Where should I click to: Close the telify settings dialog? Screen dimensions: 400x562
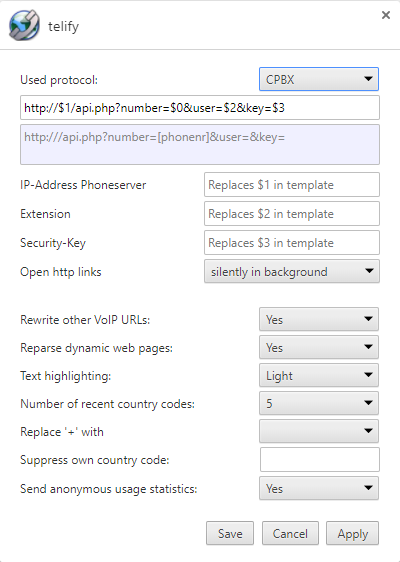pyautogui.click(x=386, y=15)
